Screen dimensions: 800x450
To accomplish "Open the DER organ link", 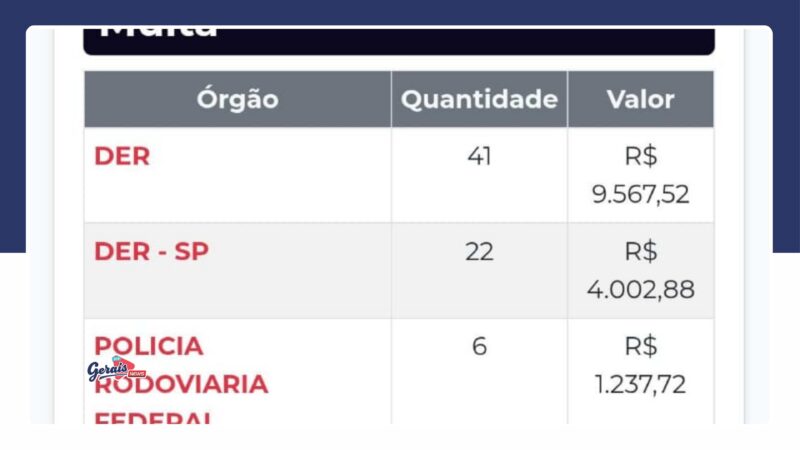I will pos(122,156).
